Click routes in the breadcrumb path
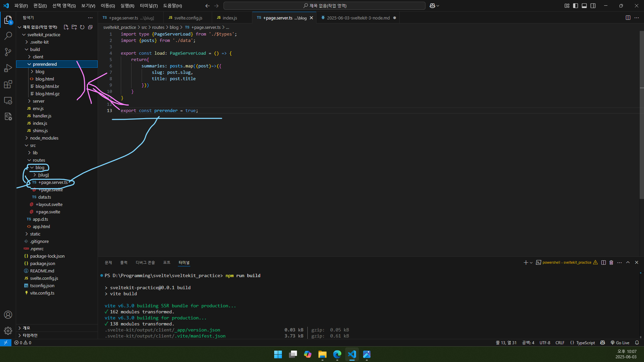644x362 pixels. (x=158, y=27)
